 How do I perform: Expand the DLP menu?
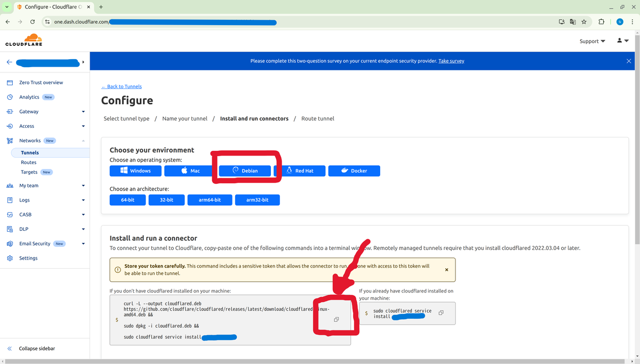click(83, 229)
